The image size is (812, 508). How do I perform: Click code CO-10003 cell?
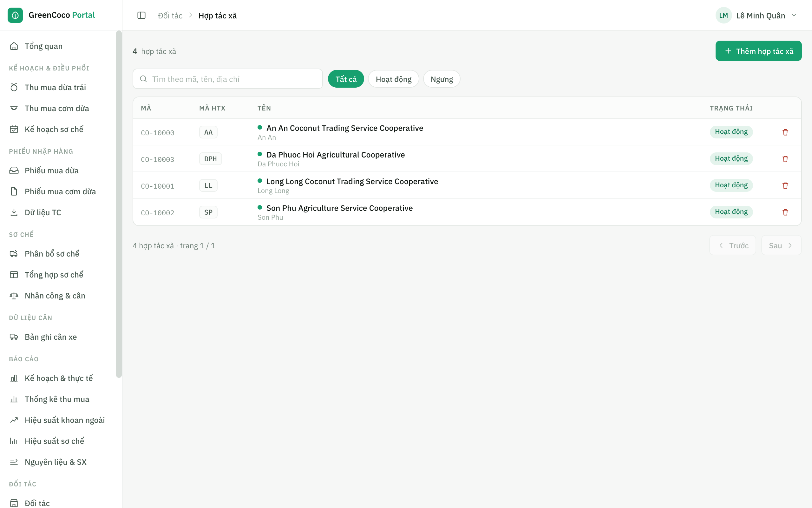point(157,159)
